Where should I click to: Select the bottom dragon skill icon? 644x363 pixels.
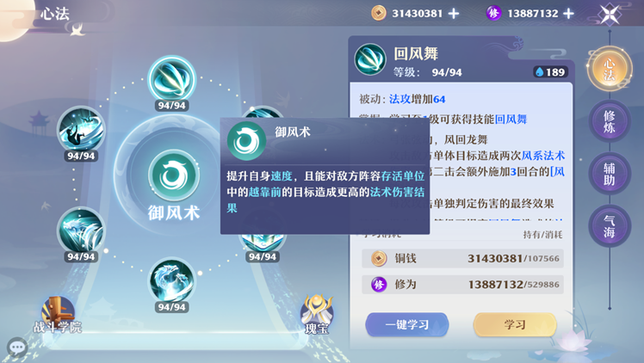click(171, 281)
